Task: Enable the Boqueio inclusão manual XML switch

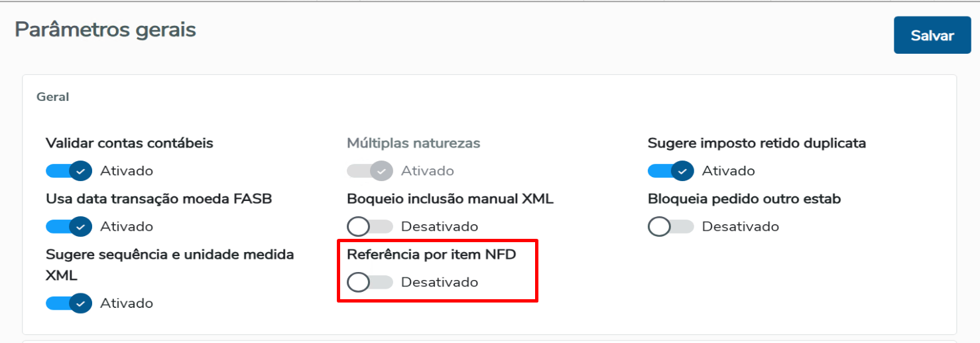Action: [x=369, y=227]
